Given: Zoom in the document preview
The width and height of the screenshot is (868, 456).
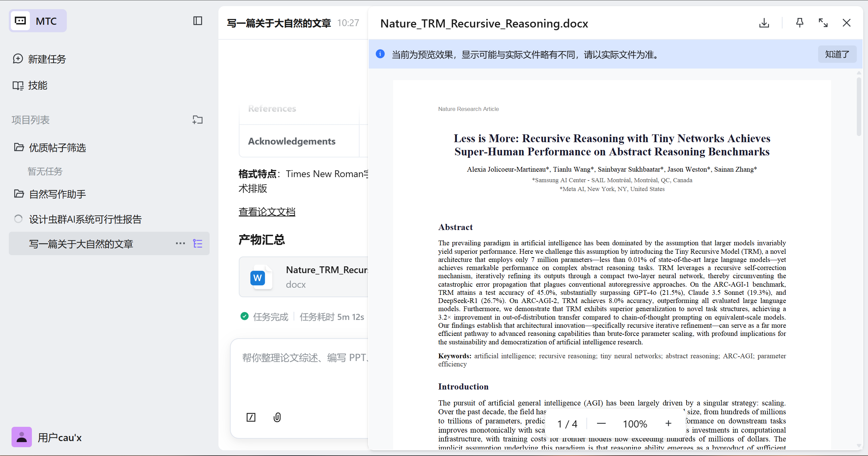Looking at the screenshot, I should [x=668, y=424].
